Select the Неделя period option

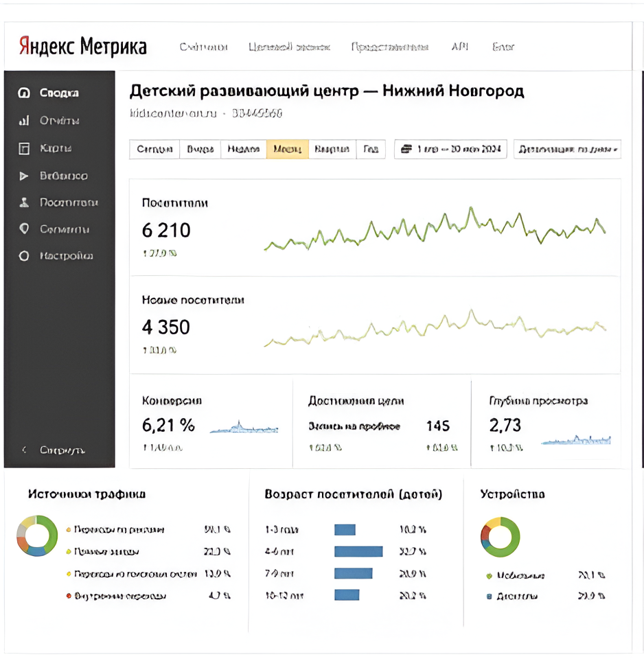pyautogui.click(x=243, y=149)
